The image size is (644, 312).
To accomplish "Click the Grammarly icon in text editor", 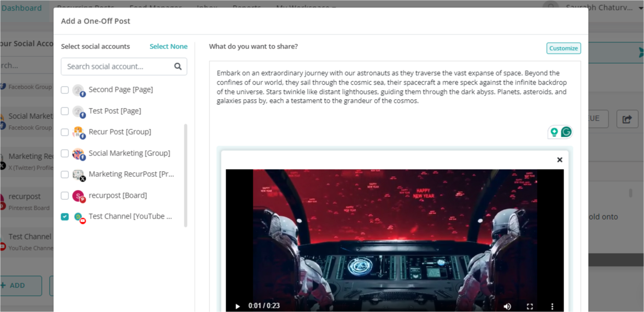I will pos(566,132).
